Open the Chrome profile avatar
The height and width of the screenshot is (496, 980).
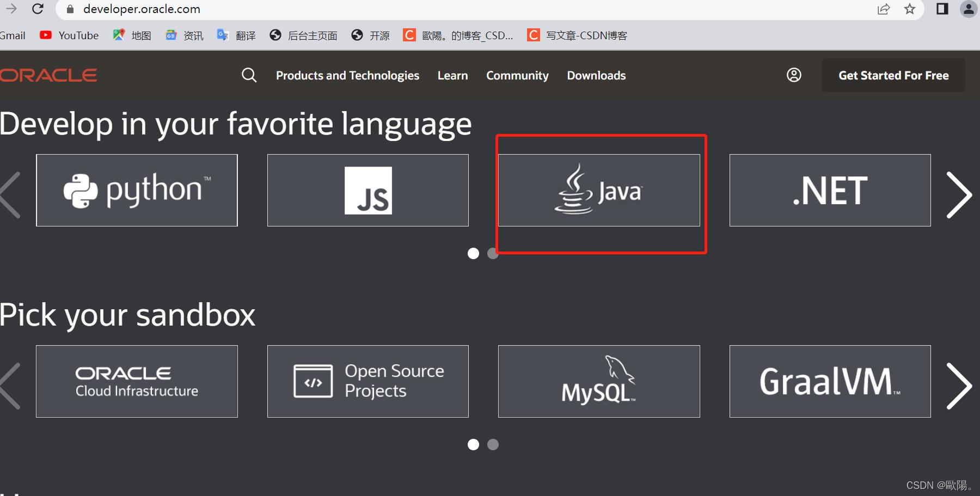tap(969, 9)
